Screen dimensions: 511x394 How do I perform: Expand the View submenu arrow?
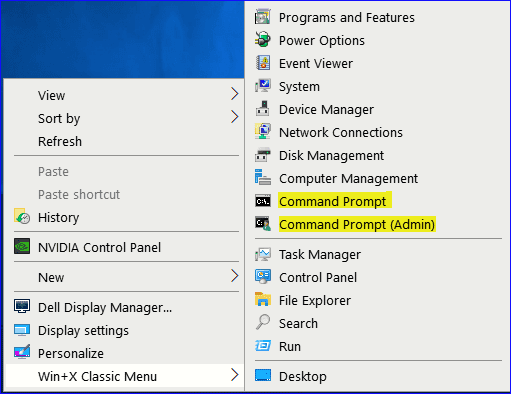point(235,94)
